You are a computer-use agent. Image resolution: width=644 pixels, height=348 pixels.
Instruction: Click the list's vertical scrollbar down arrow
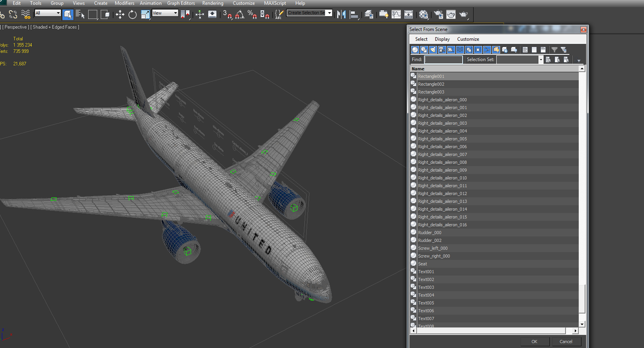pos(582,325)
